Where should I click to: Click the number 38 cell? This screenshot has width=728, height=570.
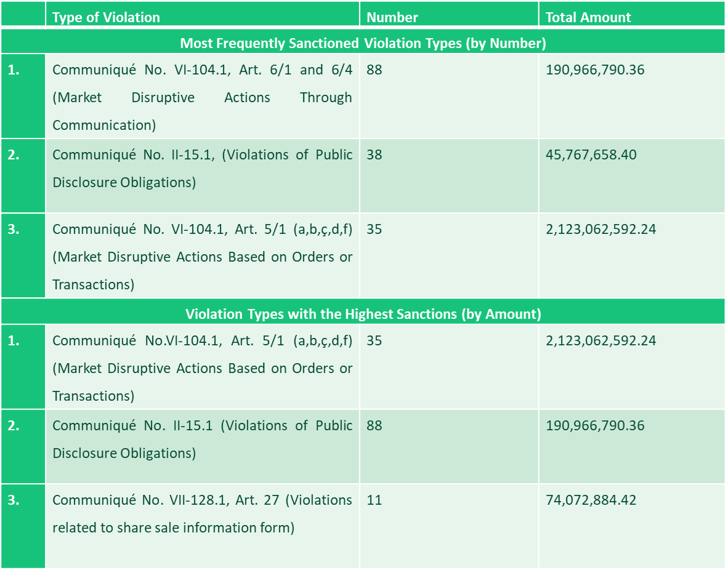click(x=374, y=155)
